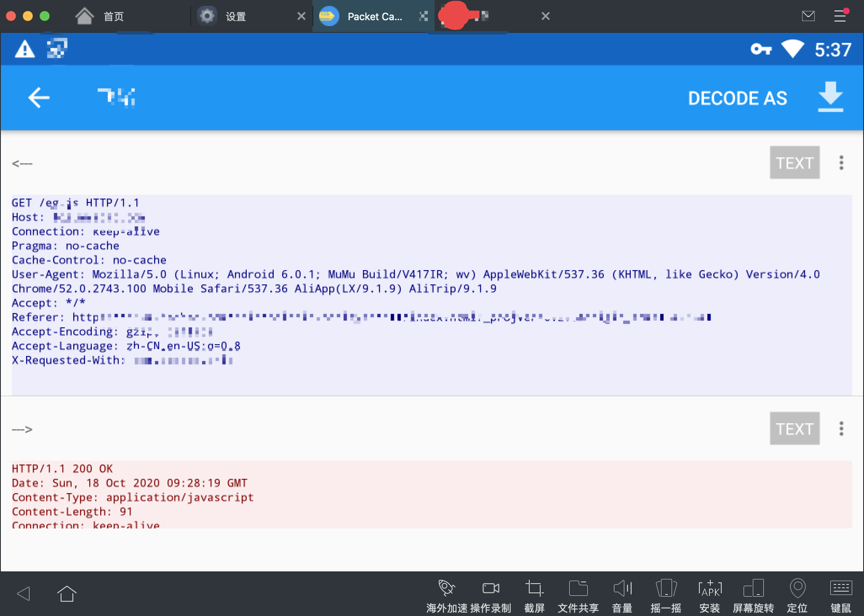Click the settings gear icon in 设置 tab
This screenshot has height=616, width=864.
click(x=207, y=16)
